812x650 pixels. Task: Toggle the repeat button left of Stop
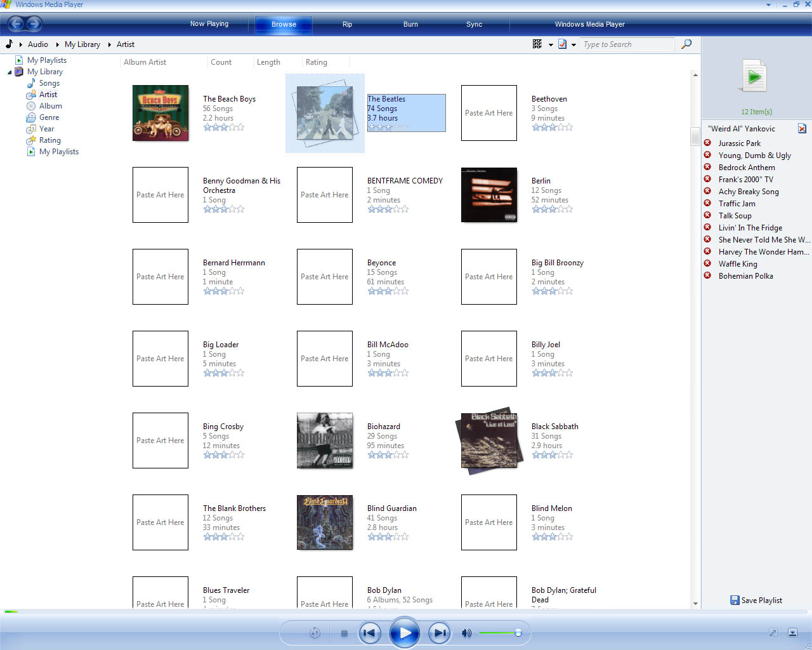coord(315,633)
